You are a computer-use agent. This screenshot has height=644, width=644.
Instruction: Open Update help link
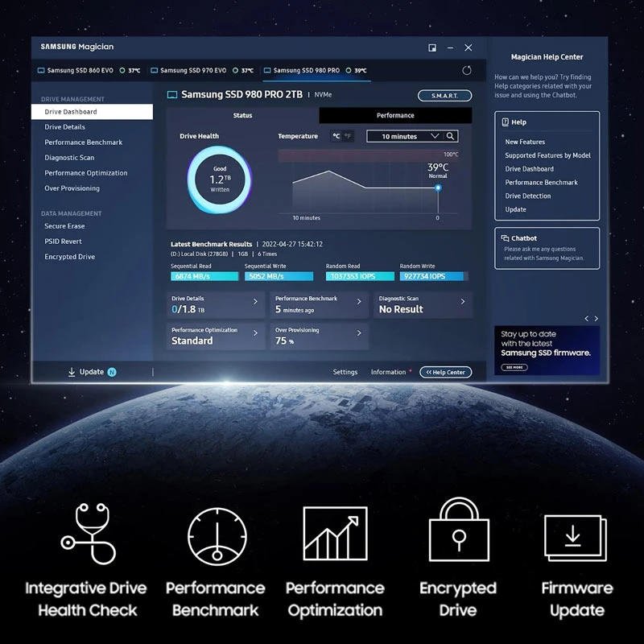(x=515, y=209)
